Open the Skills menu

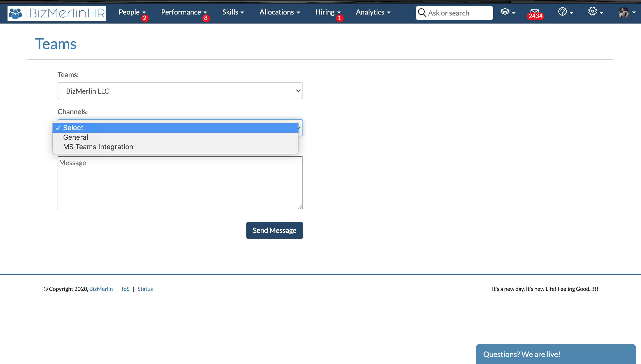pos(233,12)
